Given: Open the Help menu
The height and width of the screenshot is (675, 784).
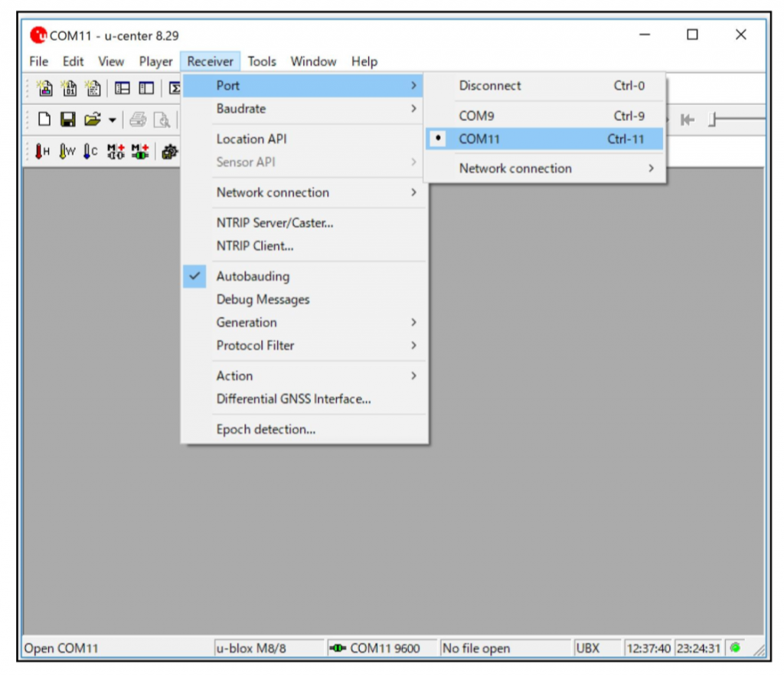Looking at the screenshot, I should tap(364, 61).
